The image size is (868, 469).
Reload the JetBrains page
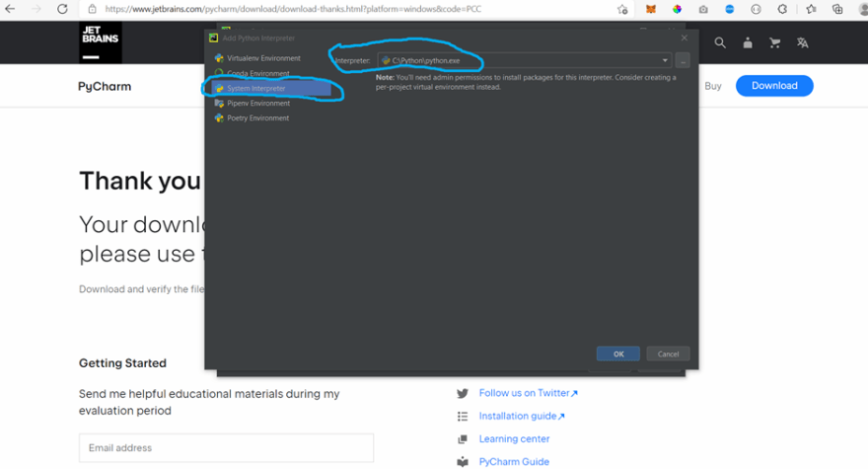[62, 9]
